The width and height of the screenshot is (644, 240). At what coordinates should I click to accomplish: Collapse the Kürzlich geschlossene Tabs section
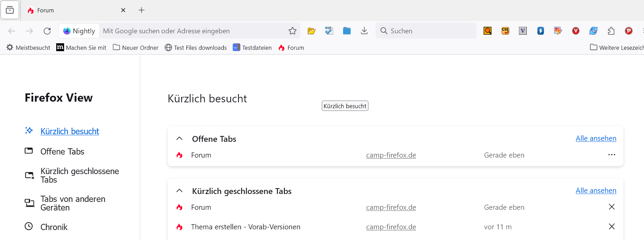click(x=179, y=191)
